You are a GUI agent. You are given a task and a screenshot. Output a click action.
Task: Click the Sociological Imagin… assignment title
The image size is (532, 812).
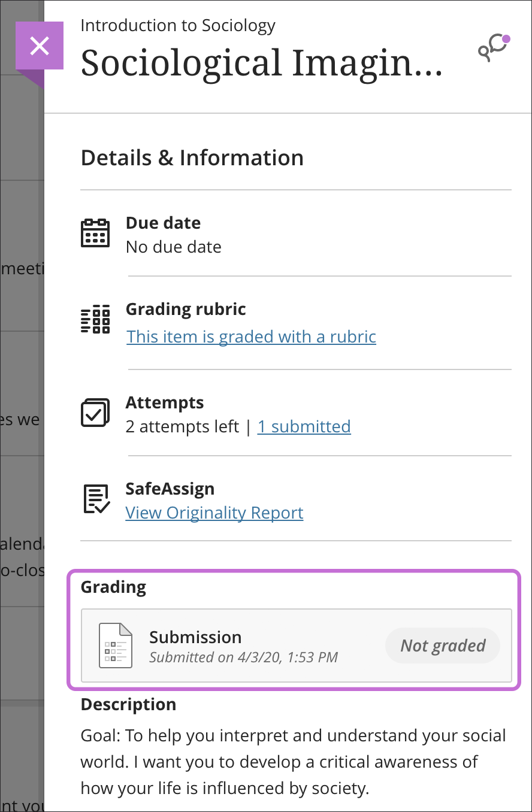pyautogui.click(x=262, y=63)
